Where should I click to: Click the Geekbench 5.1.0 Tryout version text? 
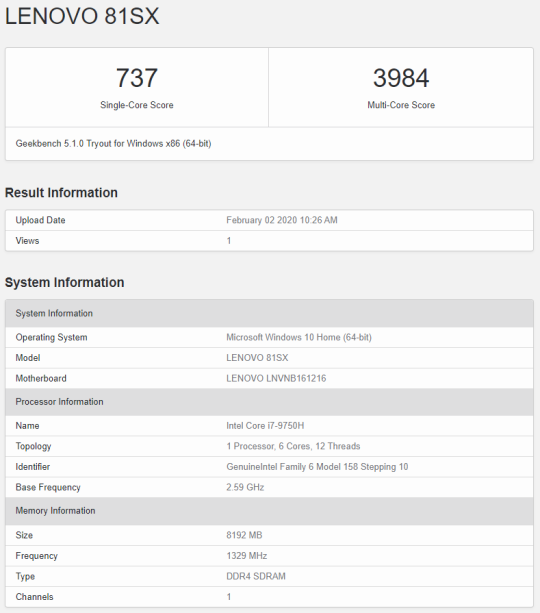pyautogui.click(x=113, y=143)
